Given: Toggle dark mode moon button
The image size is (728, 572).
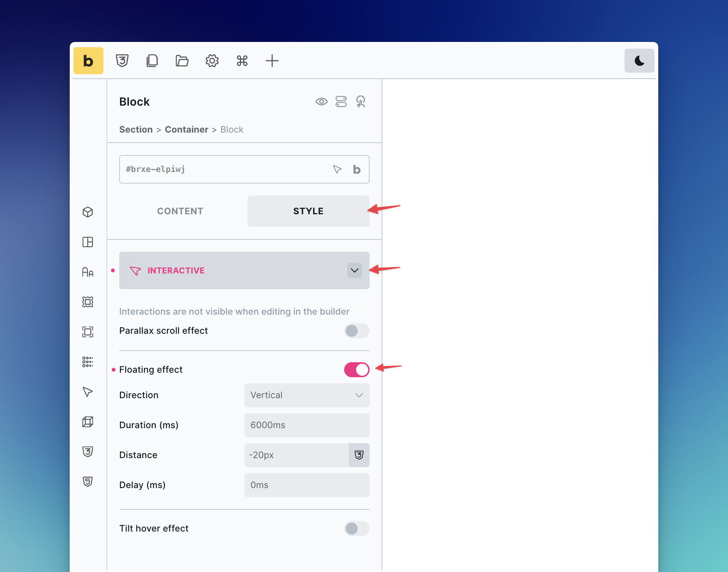Looking at the screenshot, I should point(639,61).
